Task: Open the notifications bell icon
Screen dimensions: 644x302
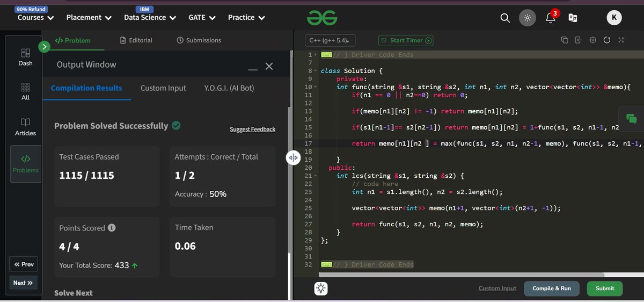Action: pyautogui.click(x=550, y=18)
